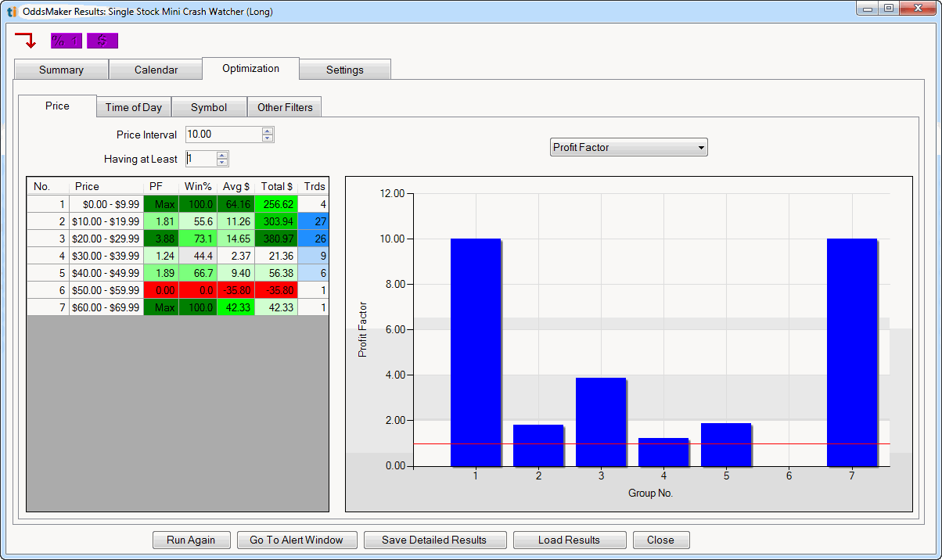Decrease the Having at Least value
Viewport: 942px width, 560px height.
click(222, 163)
